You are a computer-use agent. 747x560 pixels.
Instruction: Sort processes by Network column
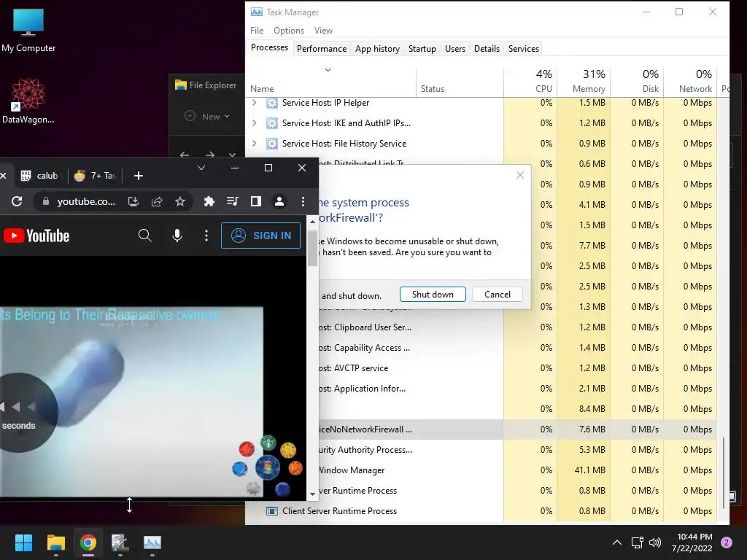coord(690,81)
